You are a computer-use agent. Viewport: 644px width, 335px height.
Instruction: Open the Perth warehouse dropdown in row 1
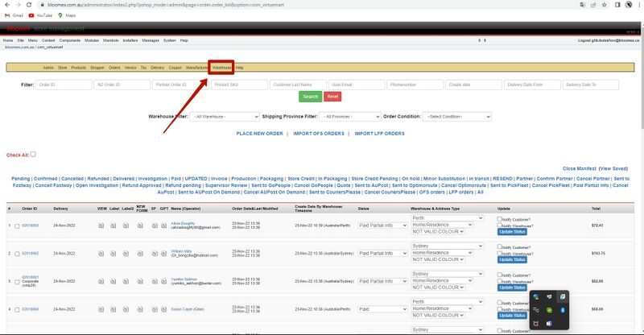coord(448,218)
